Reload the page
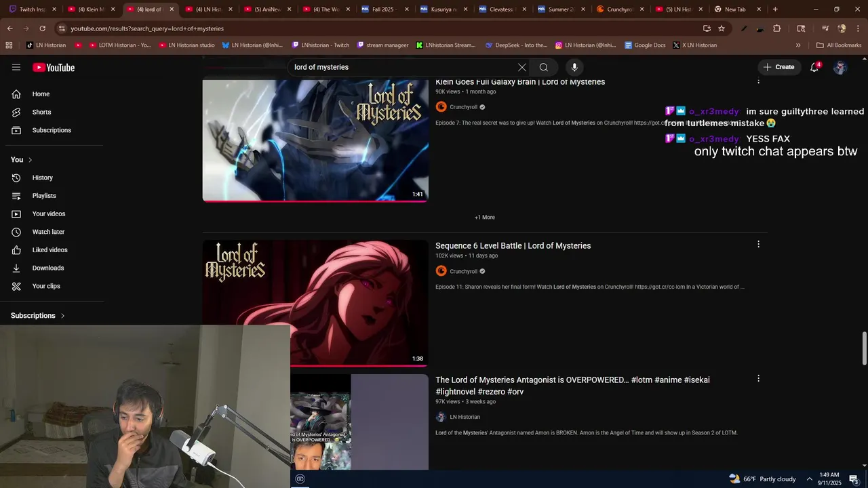 pos(42,28)
